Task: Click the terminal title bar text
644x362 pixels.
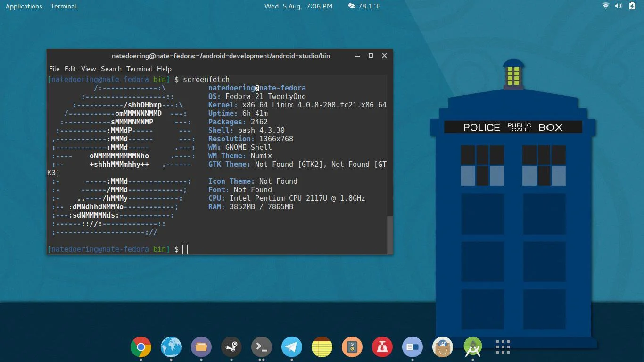Action: (x=221, y=56)
